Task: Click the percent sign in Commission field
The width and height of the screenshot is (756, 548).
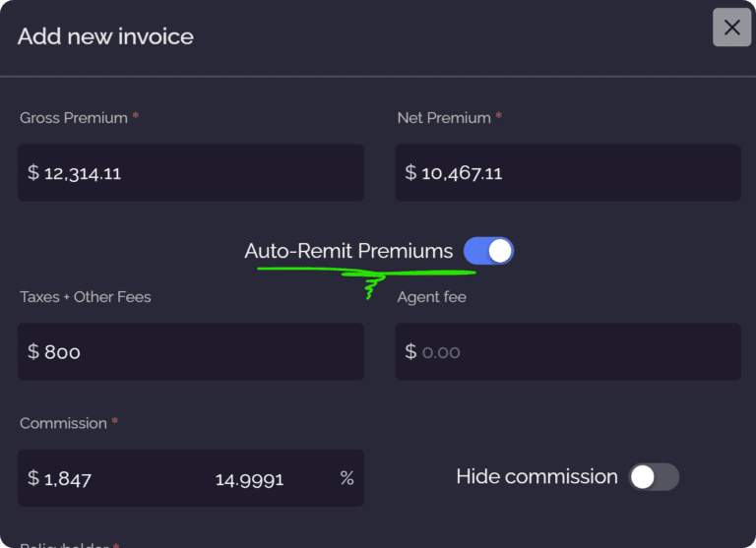Action: pyautogui.click(x=347, y=478)
